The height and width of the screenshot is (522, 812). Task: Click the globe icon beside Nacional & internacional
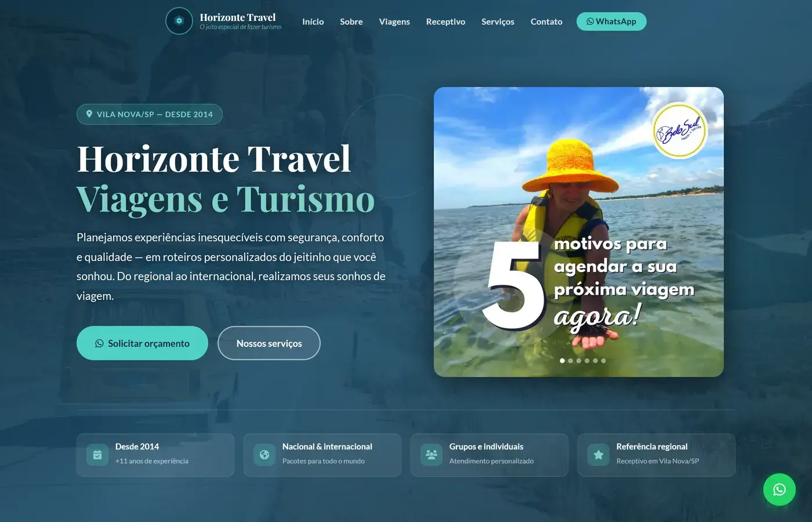[264, 455]
